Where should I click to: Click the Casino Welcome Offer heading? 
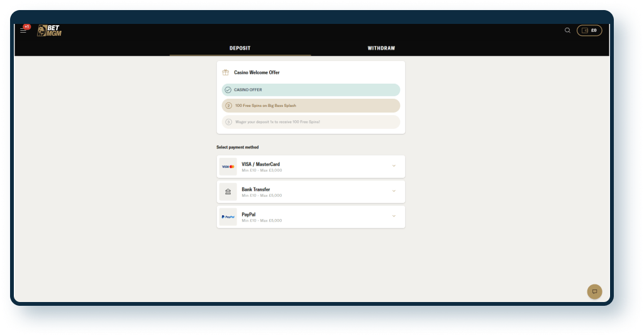click(257, 72)
